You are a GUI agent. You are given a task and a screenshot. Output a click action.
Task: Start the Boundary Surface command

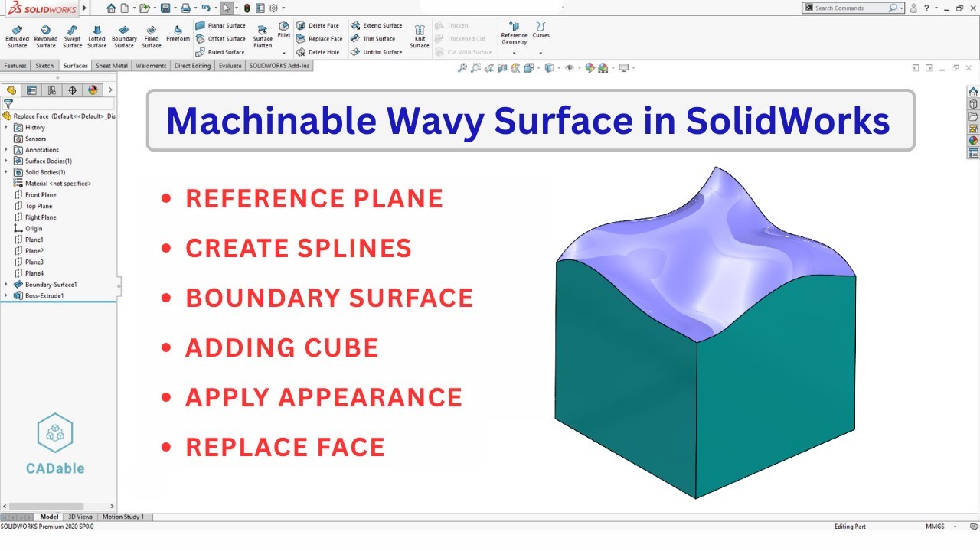tap(124, 37)
